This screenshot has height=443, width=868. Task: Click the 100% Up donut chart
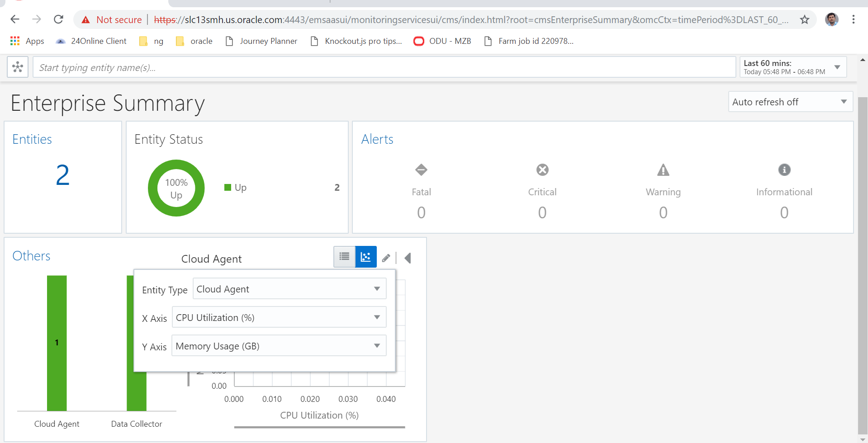(x=176, y=188)
